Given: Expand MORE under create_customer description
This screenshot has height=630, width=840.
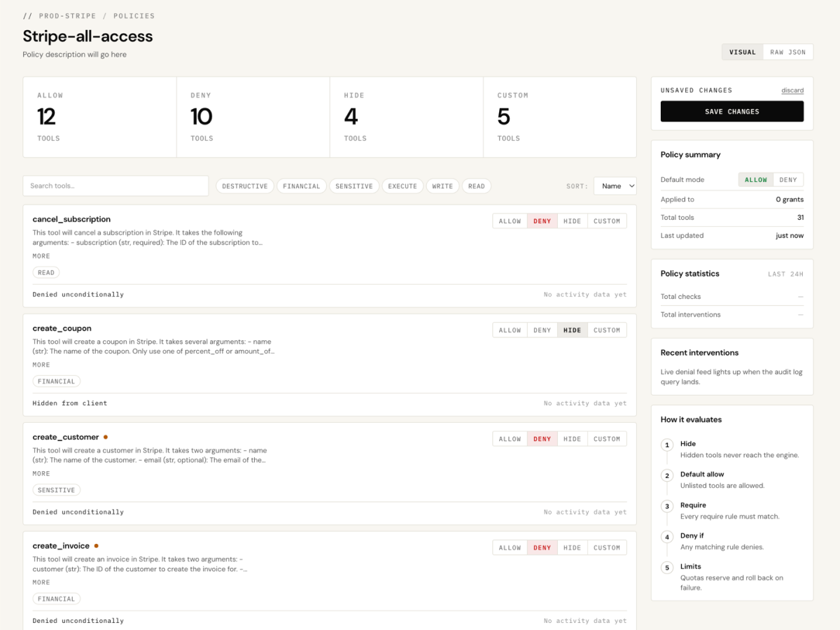Looking at the screenshot, I should point(41,474).
